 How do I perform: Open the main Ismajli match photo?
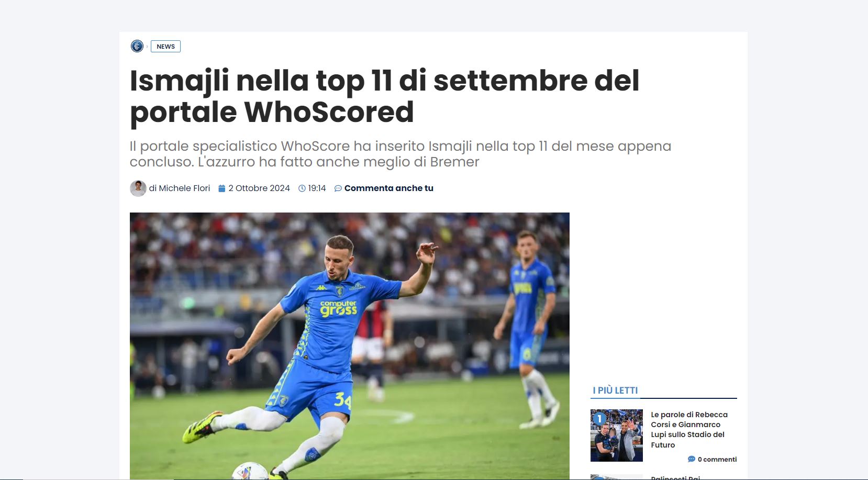click(350, 346)
